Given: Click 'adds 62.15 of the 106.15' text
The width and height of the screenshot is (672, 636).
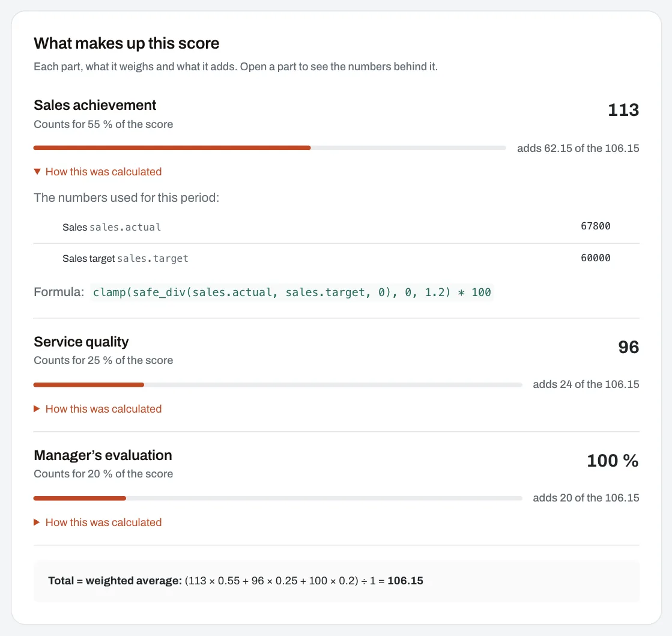Looking at the screenshot, I should [578, 148].
